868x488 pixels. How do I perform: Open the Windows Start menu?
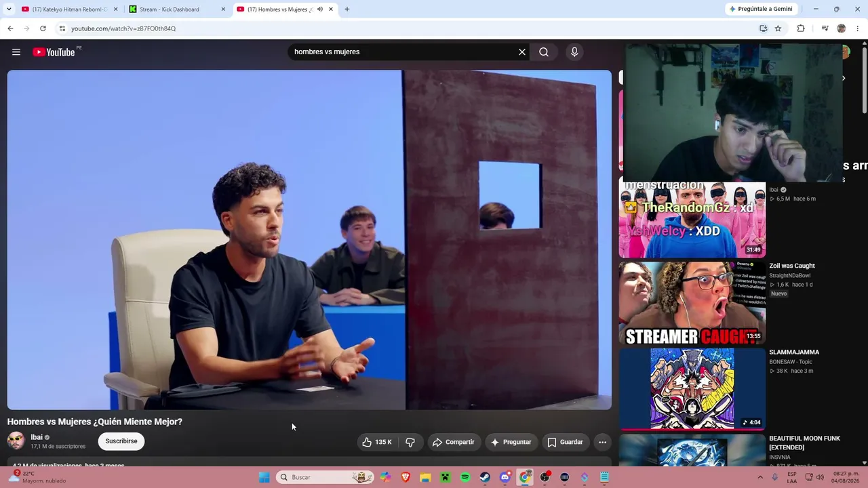pos(264,477)
